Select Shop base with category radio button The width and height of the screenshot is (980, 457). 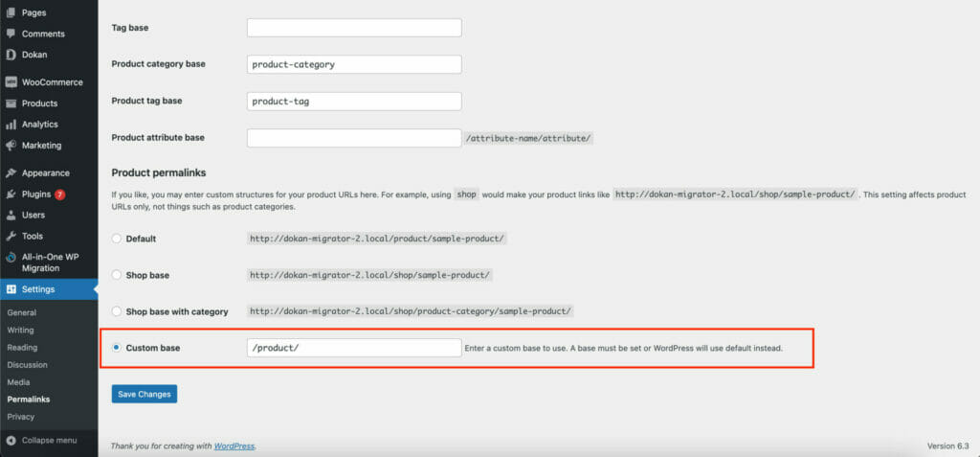tap(116, 311)
